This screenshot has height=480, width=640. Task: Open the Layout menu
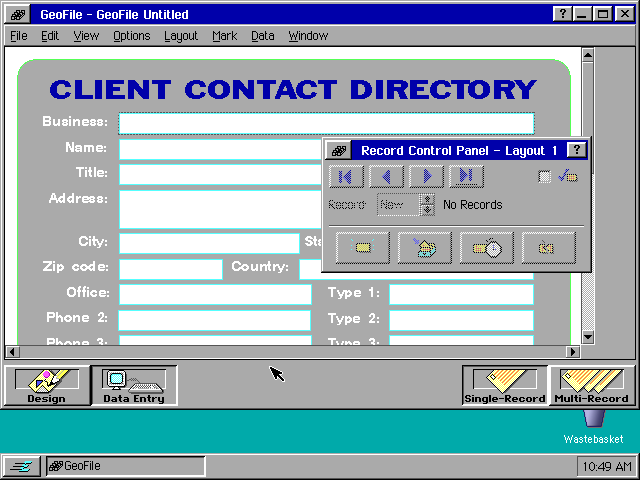(181, 36)
